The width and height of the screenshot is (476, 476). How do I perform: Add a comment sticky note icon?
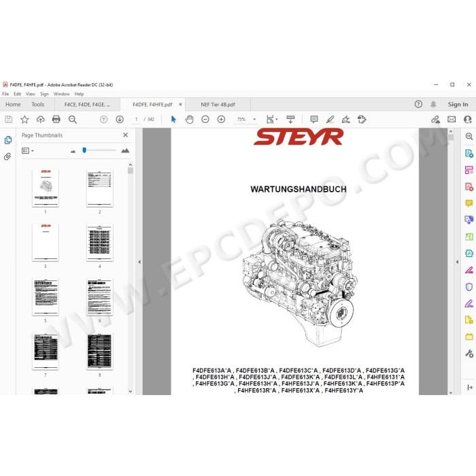tap(314, 119)
